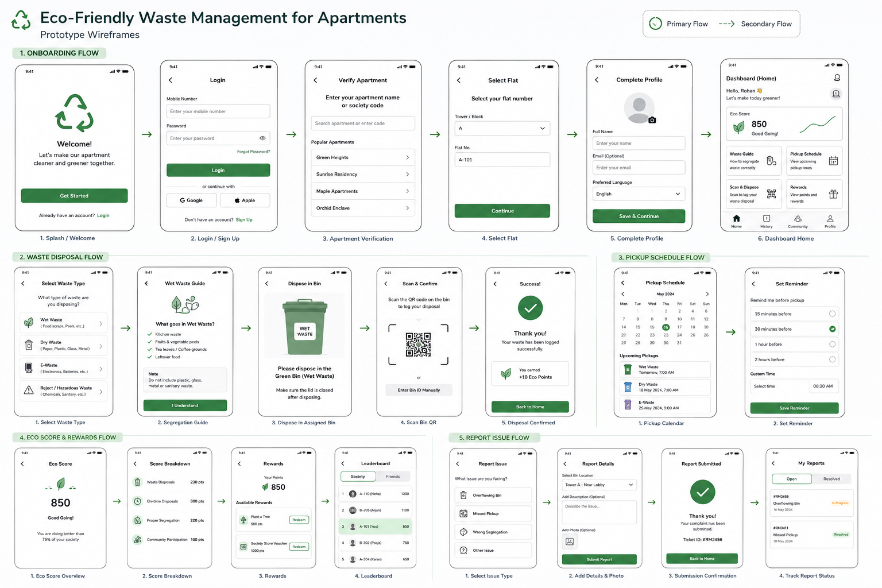The width and height of the screenshot is (882, 588).
Task: Click the Describe the issue text area
Action: pyautogui.click(x=599, y=512)
